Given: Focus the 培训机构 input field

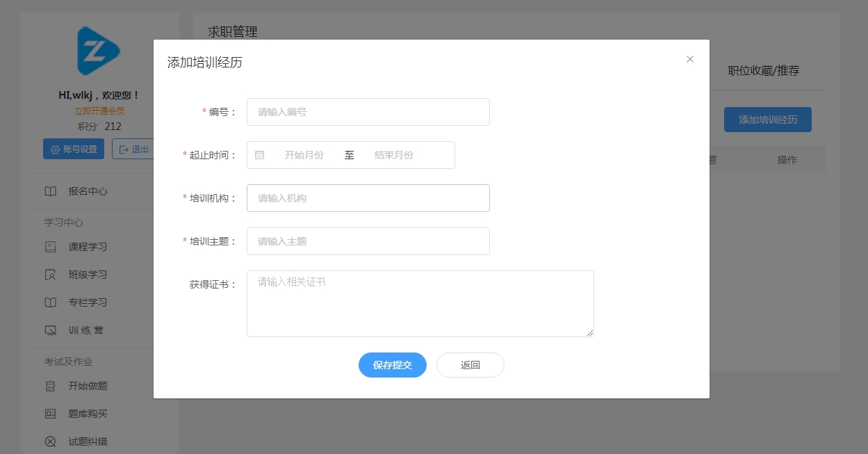Looking at the screenshot, I should [368, 198].
